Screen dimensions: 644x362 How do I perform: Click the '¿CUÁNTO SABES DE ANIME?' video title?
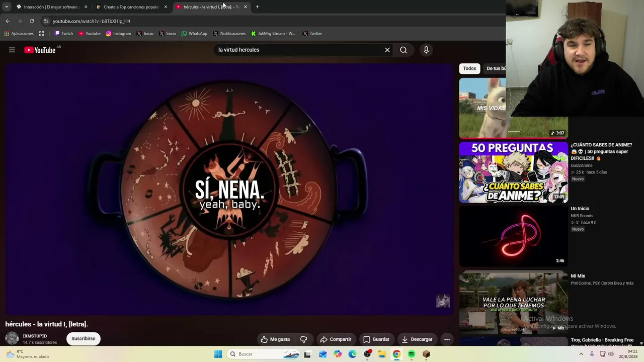point(601,151)
